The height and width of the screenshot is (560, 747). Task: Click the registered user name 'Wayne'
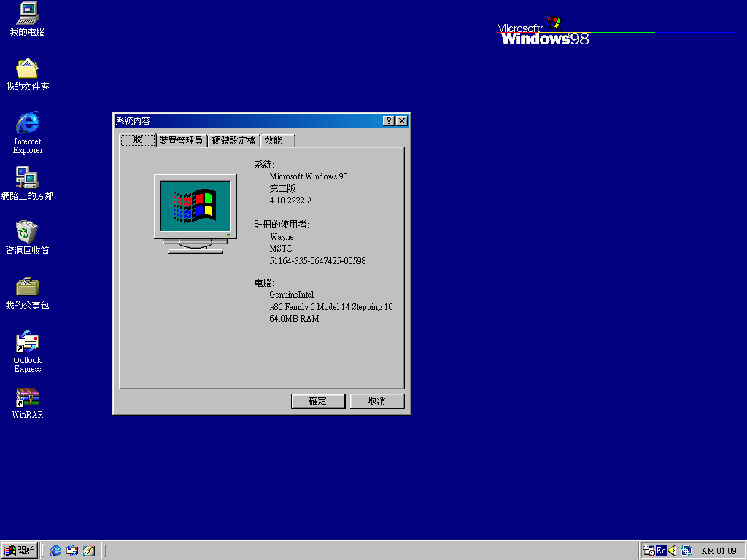(282, 237)
